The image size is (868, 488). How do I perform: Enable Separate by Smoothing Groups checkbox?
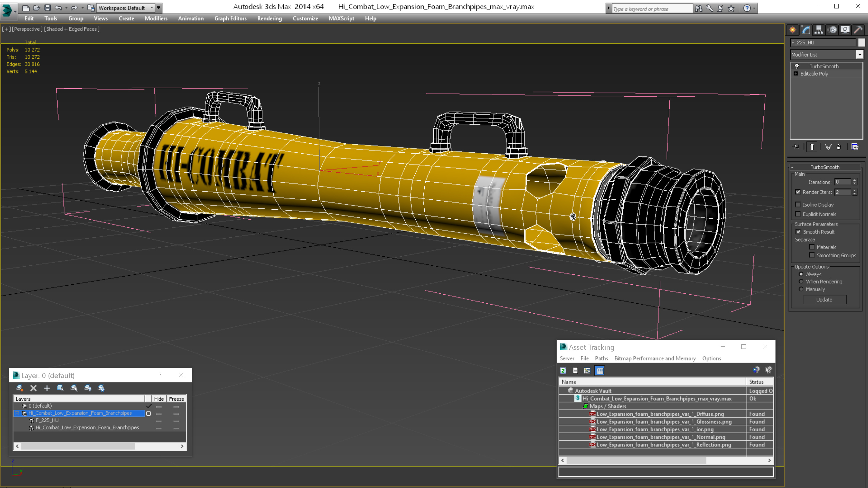812,255
